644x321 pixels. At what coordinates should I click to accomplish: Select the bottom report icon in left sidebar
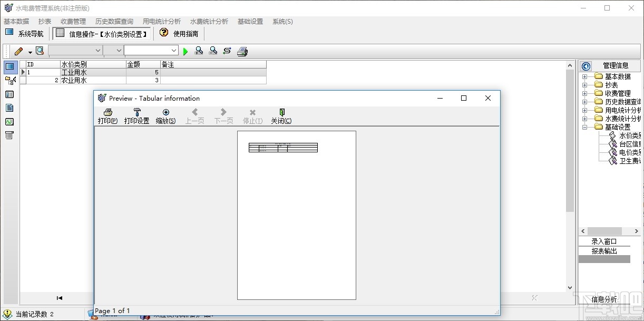pyautogui.click(x=9, y=135)
